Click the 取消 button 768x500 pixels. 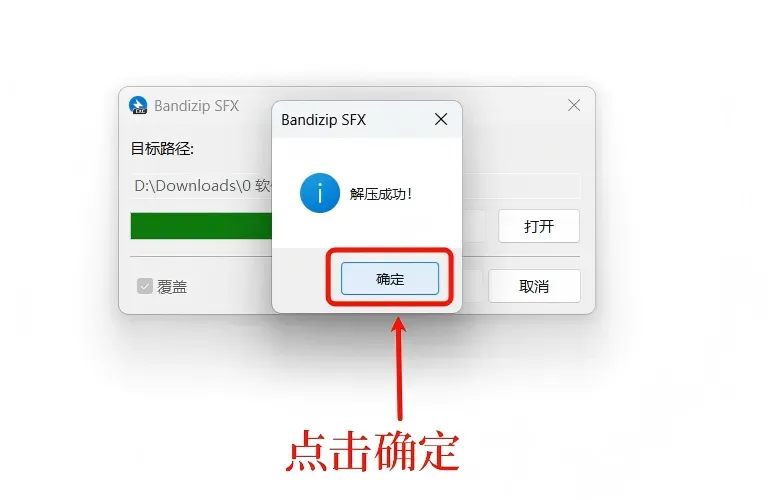[534, 286]
